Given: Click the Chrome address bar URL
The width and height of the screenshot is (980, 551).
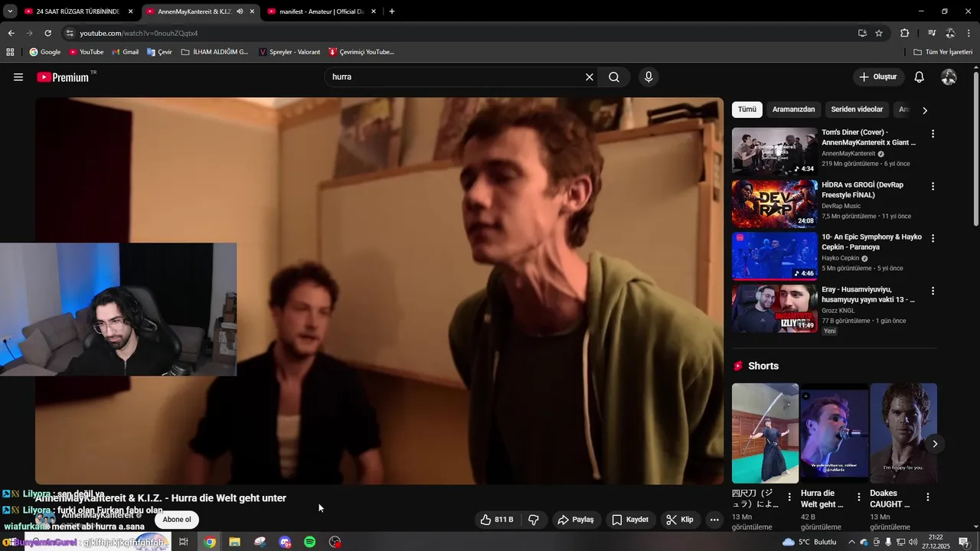Looking at the screenshot, I should click(x=139, y=34).
